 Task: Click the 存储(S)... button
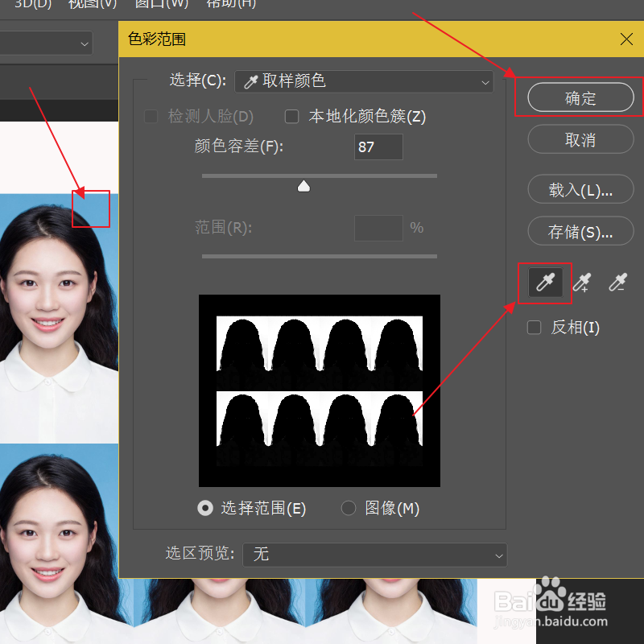coord(580,231)
